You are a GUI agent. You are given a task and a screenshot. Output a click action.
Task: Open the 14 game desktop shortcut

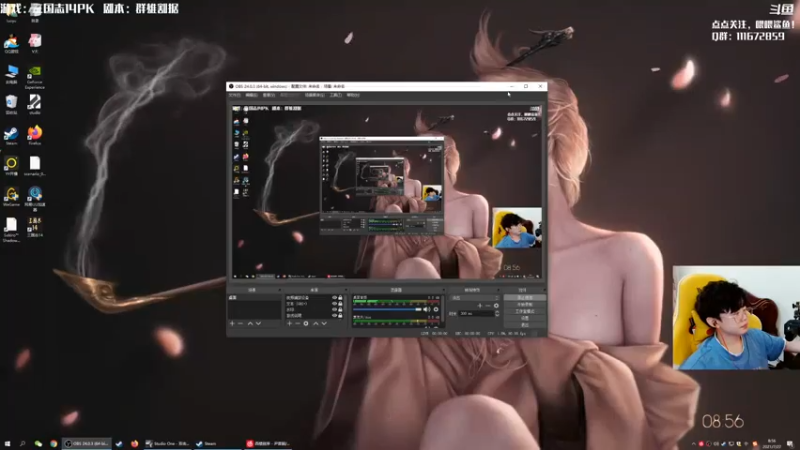click(x=35, y=227)
